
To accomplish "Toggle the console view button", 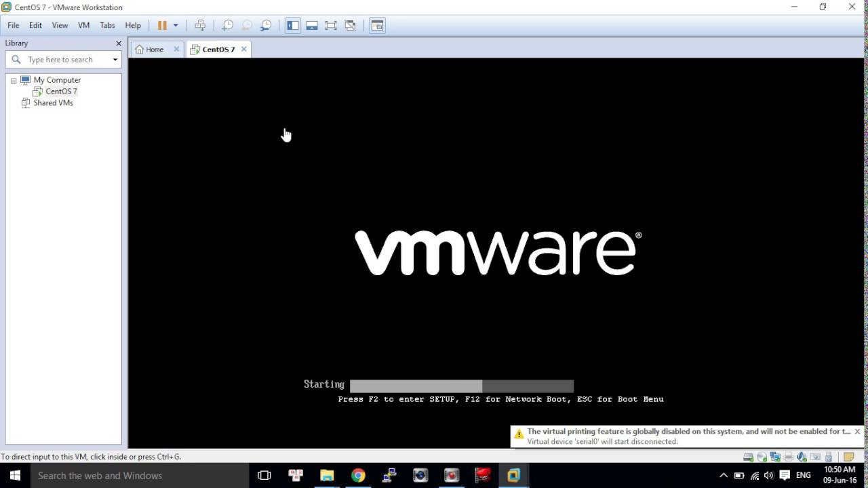I will tap(377, 25).
